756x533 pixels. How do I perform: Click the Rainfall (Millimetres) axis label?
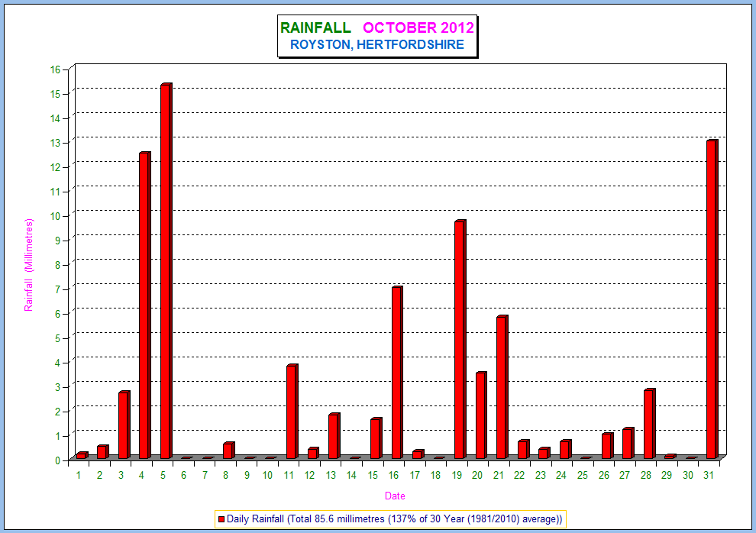pyautogui.click(x=29, y=265)
